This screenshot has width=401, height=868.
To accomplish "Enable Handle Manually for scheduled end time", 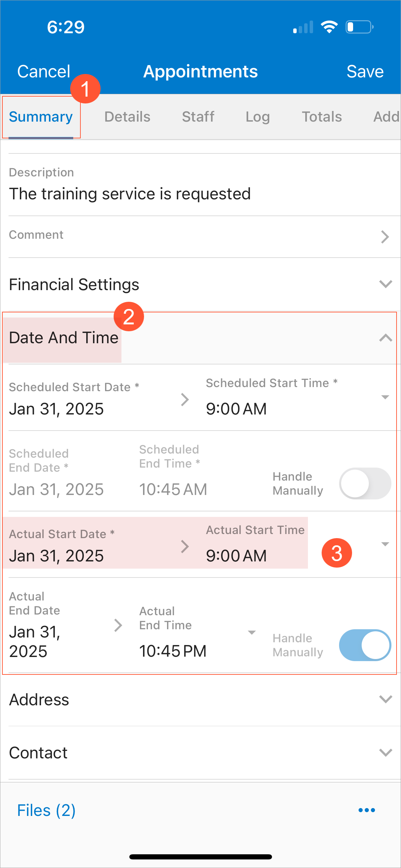I will pos(365,483).
